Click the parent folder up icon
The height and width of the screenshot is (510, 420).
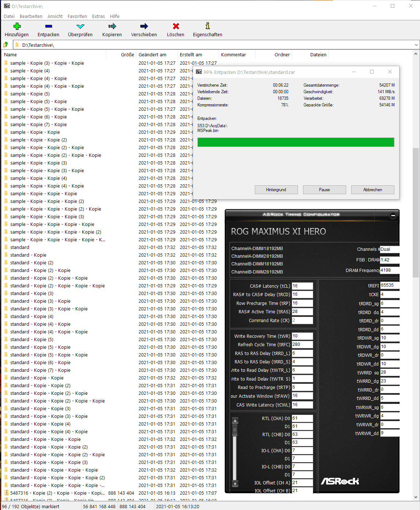pyautogui.click(x=6, y=45)
